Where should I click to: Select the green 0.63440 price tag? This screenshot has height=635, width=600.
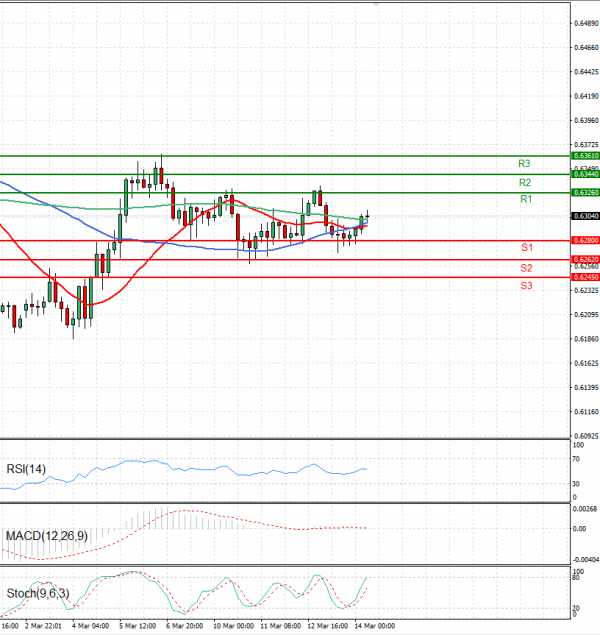pyautogui.click(x=584, y=174)
